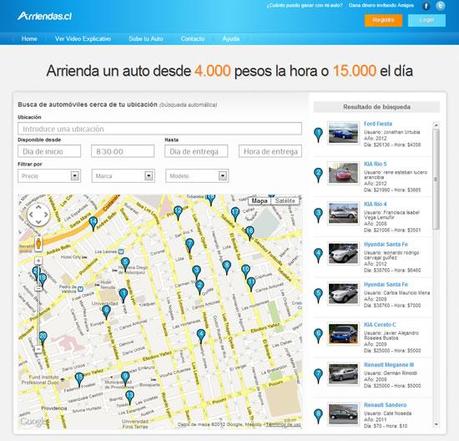
Task: Select map marker 9
Action: click(x=125, y=378)
